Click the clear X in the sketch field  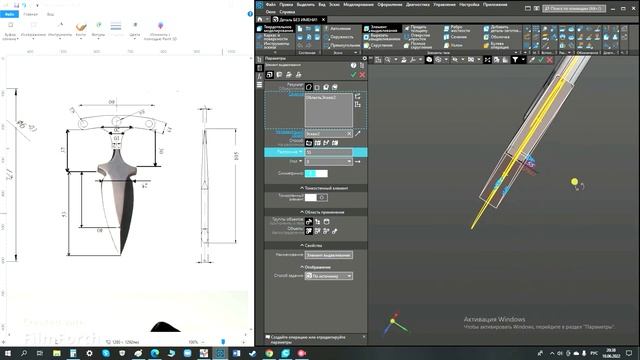pyautogui.click(x=349, y=133)
